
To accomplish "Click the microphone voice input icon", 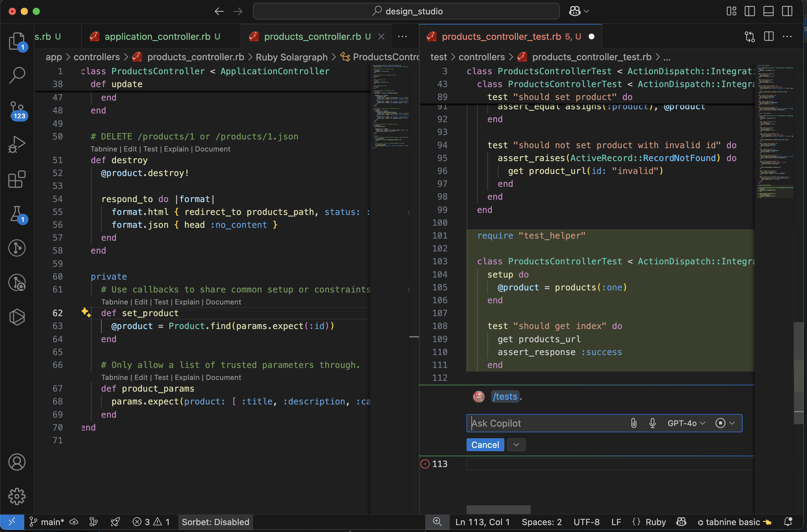I will tap(652, 423).
